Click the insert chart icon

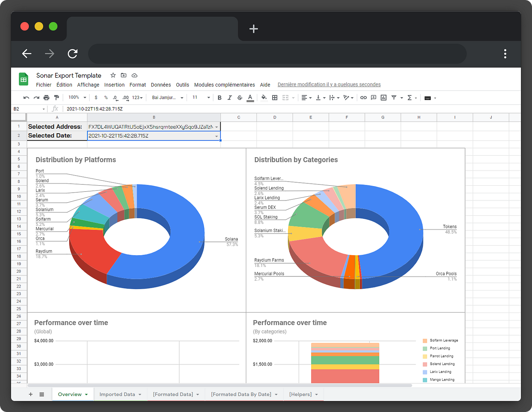pos(384,98)
